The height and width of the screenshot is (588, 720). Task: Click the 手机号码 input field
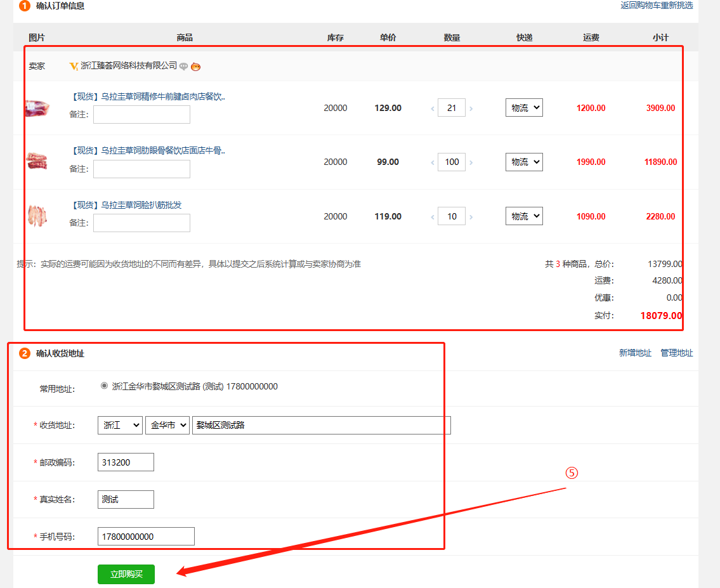tap(146, 536)
